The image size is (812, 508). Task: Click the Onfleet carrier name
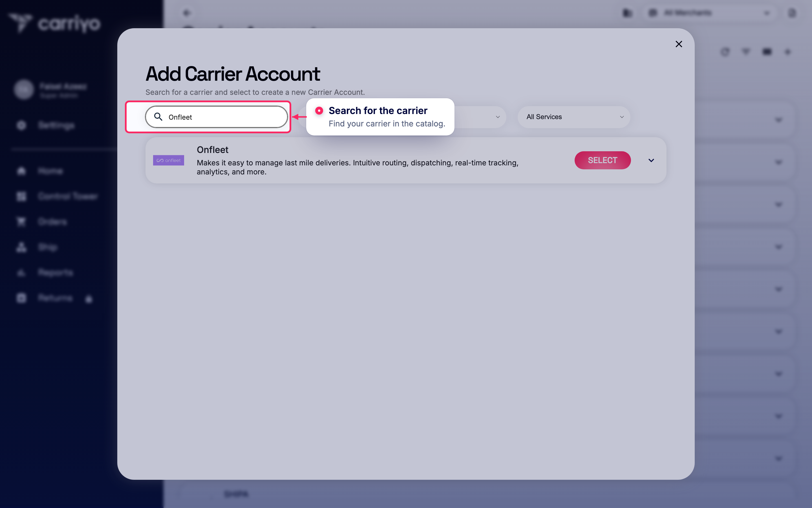pyautogui.click(x=212, y=150)
